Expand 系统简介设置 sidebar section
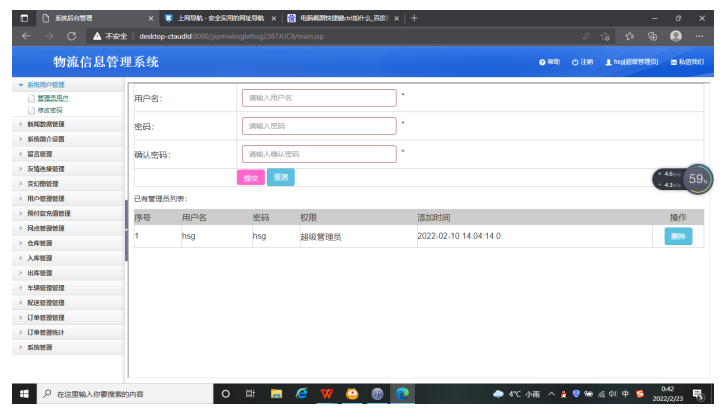The height and width of the screenshot is (414, 728). click(68, 139)
